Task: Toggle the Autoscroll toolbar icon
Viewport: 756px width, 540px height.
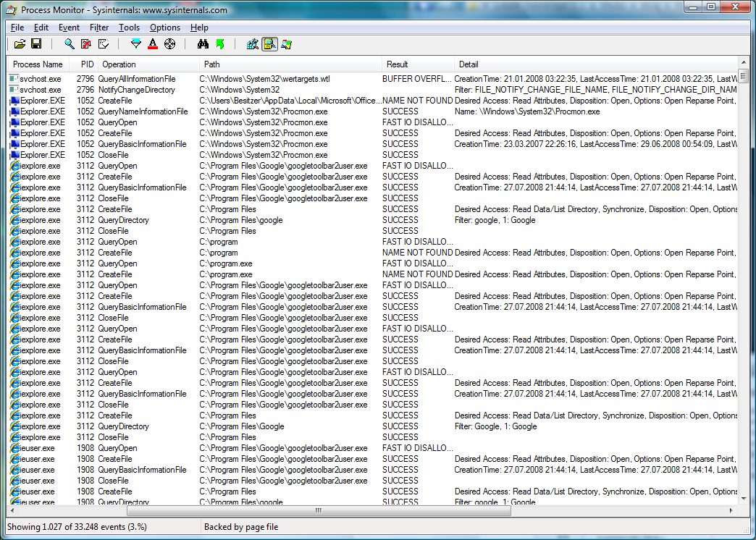Action: coord(86,44)
